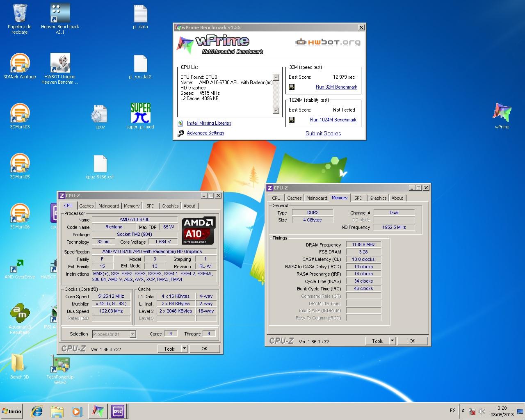Open Aquamark3 Resultado icon
The image size is (525, 420).
click(20, 320)
